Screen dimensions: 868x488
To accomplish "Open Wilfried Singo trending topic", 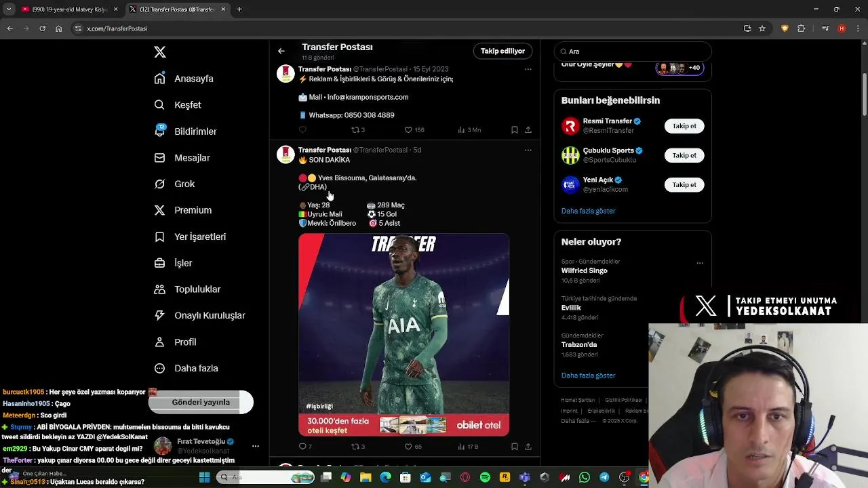I will point(584,270).
